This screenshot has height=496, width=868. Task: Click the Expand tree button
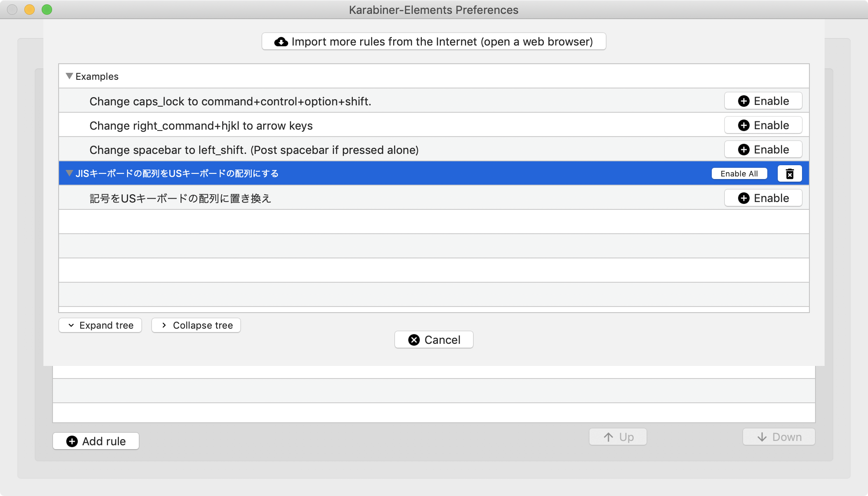[100, 325]
